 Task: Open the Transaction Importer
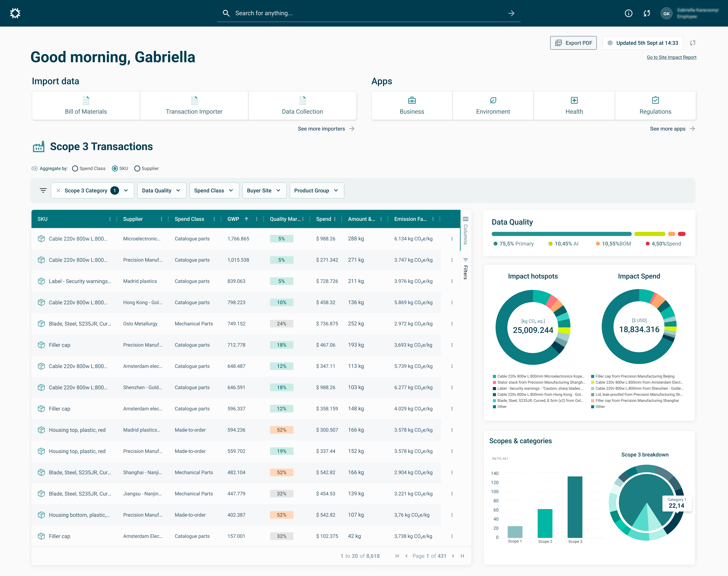[194, 106]
